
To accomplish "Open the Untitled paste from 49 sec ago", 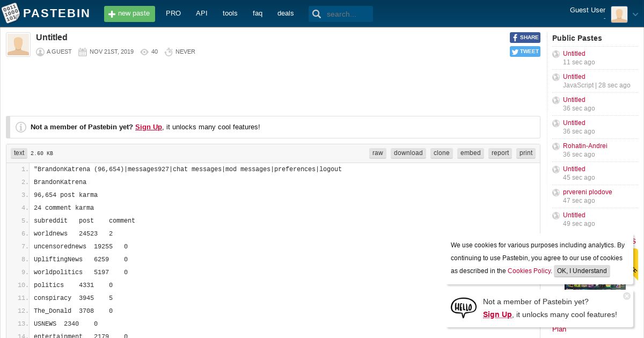I will [x=574, y=215].
